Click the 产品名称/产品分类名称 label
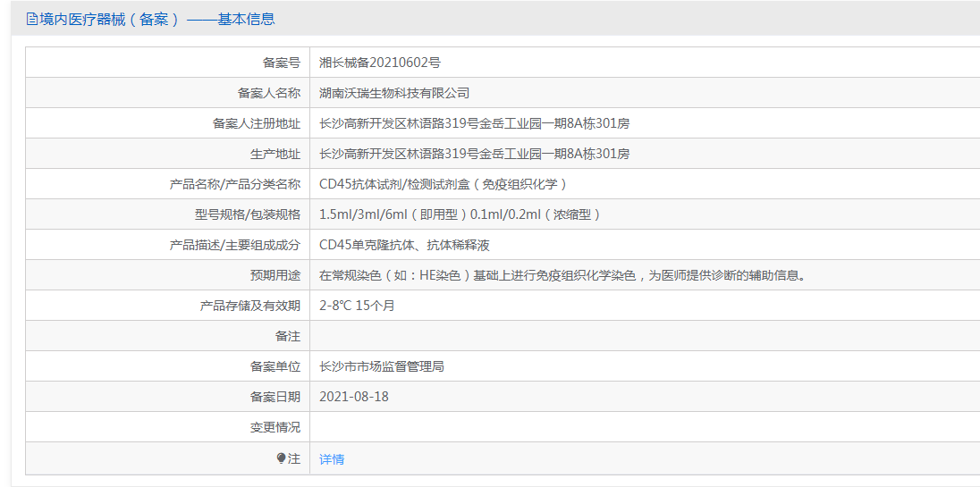 (x=235, y=184)
